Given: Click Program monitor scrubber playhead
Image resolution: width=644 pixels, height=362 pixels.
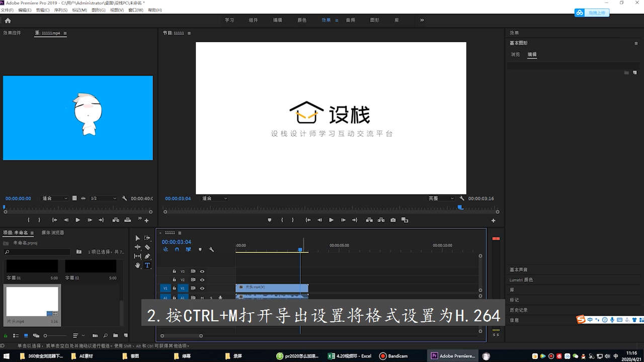Looking at the screenshot, I should (460, 207).
